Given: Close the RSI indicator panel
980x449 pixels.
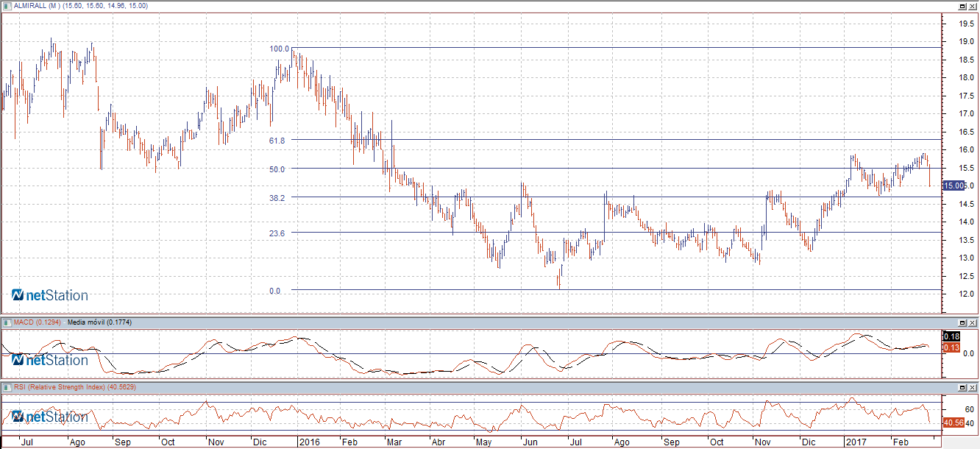Looking at the screenshot, I should (x=973, y=387).
